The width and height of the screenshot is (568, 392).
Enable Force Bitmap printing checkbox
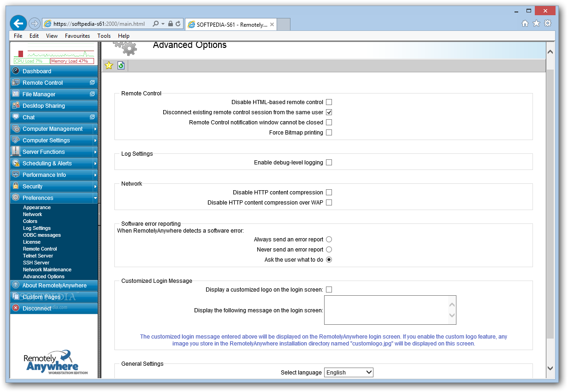click(329, 133)
